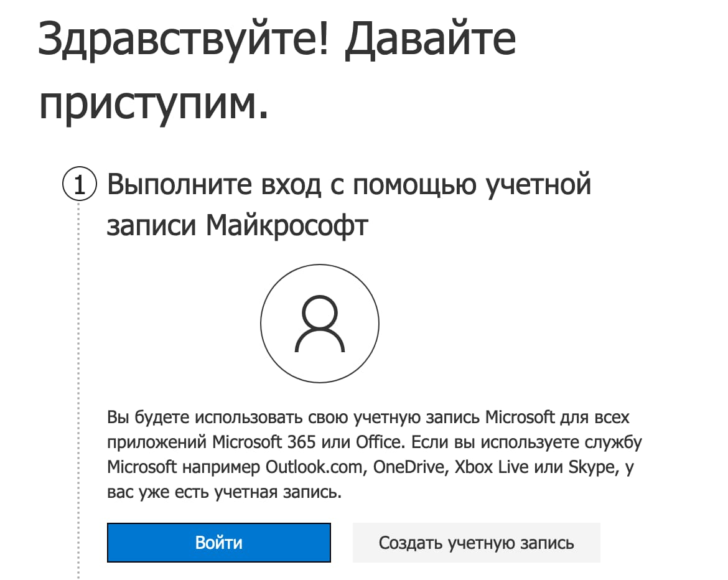Click the circled step number 1
Screen dimensions: 728x580
(79, 185)
